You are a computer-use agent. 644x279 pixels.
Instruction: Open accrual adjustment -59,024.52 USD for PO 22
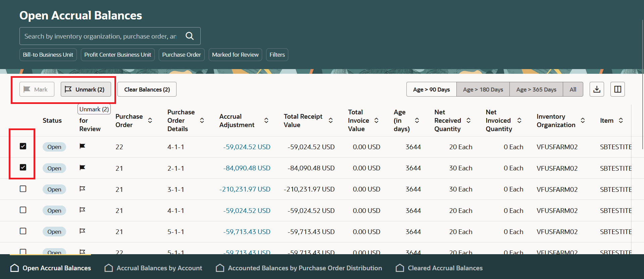click(247, 147)
